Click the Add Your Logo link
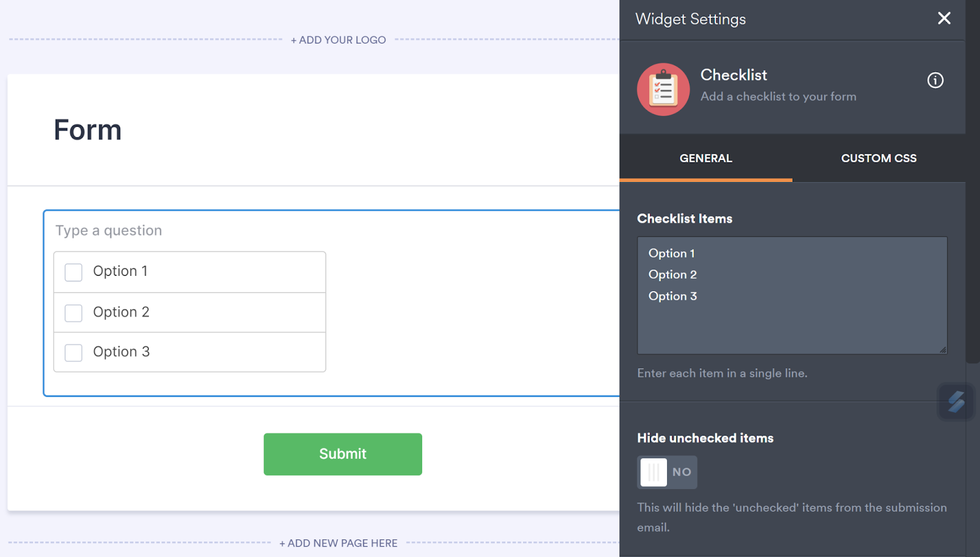This screenshot has width=980, height=557. point(338,40)
